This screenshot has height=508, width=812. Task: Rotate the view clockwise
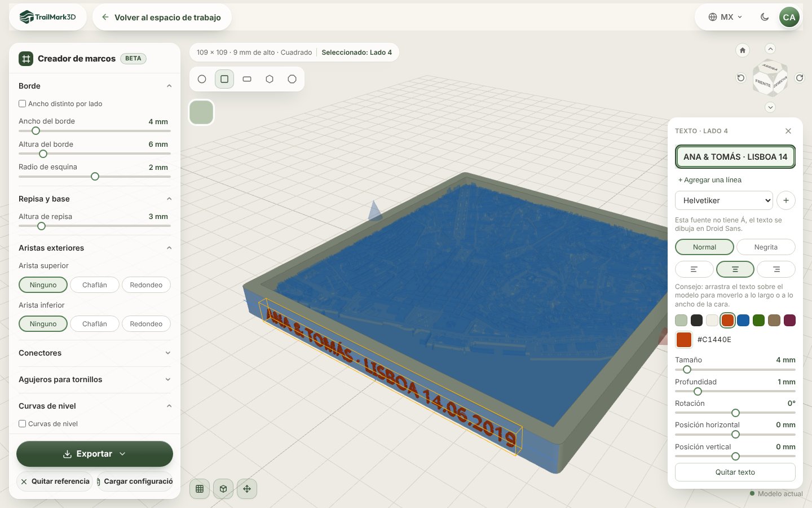click(x=800, y=78)
